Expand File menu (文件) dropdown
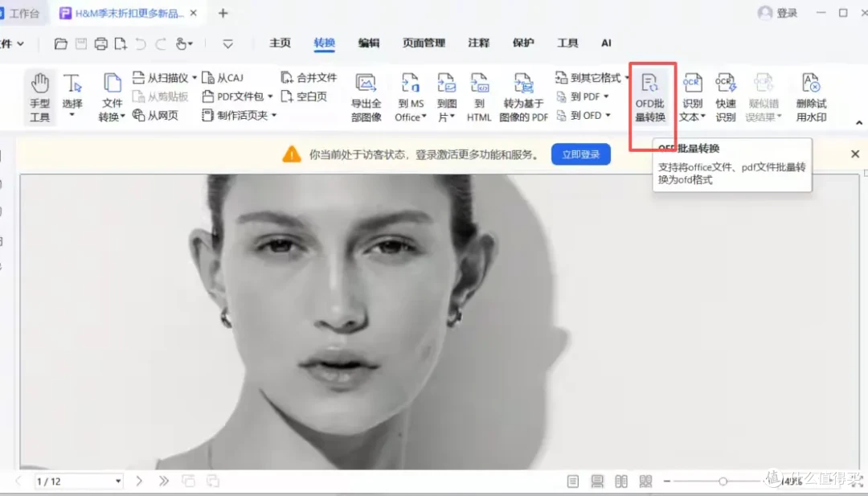The height and width of the screenshot is (496, 868). (x=12, y=43)
